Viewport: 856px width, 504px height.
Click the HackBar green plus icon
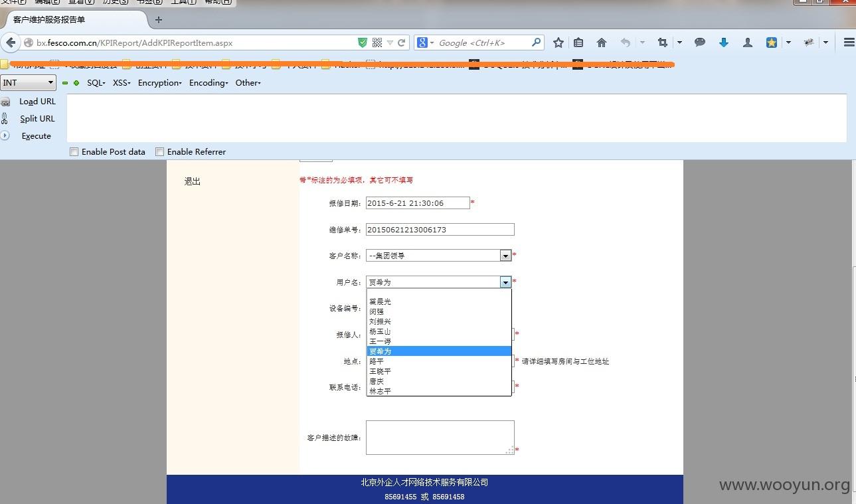click(76, 83)
